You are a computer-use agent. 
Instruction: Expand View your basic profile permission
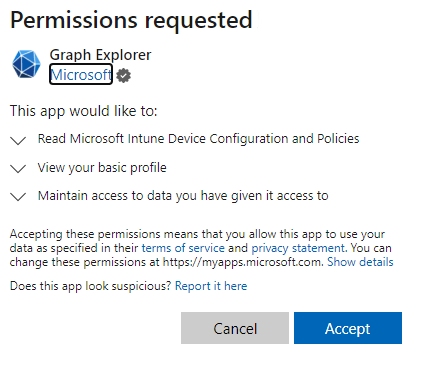coord(18,168)
